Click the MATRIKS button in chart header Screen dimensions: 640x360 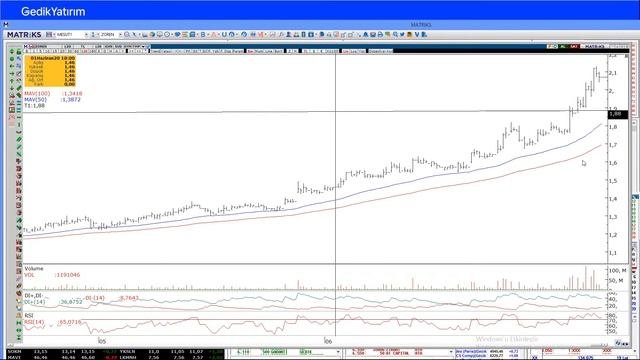coord(594,47)
